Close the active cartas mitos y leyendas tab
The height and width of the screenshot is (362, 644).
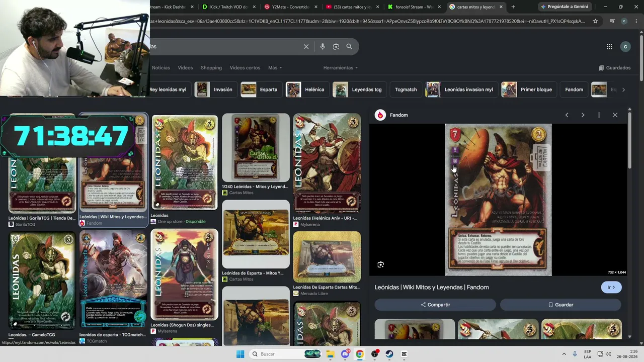click(x=501, y=7)
